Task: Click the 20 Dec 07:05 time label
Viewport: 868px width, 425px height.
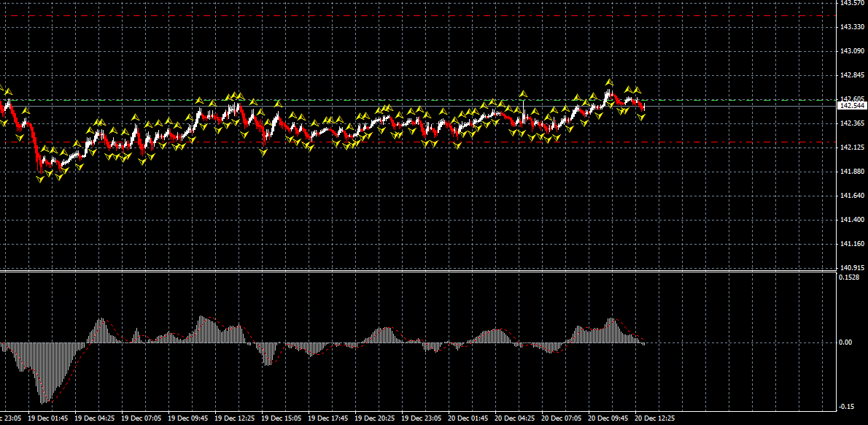Action: click(562, 418)
